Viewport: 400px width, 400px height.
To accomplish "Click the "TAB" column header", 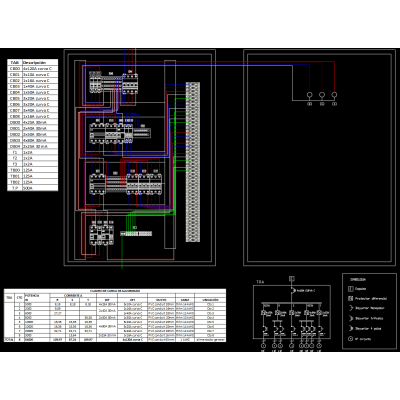I will (x=15, y=62).
